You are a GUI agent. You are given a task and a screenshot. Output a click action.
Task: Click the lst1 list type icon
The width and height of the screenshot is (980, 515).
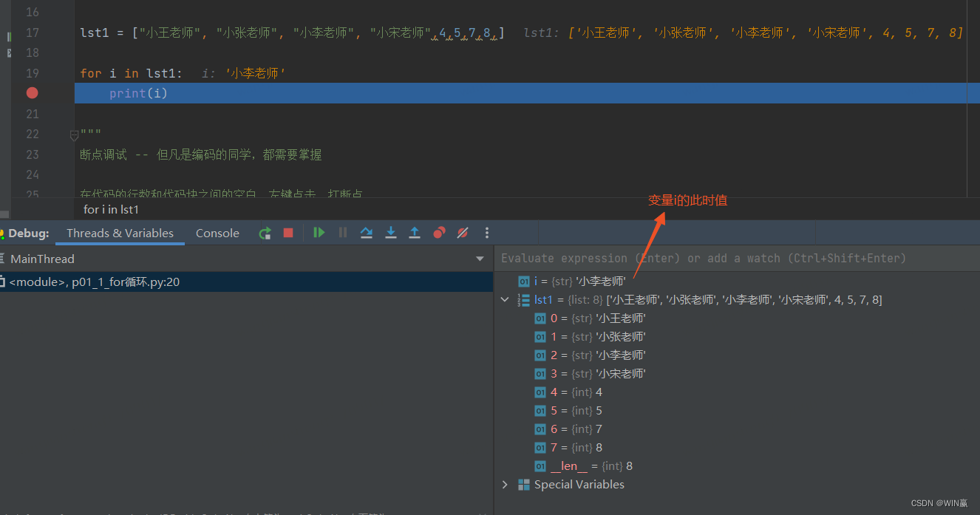(x=524, y=300)
